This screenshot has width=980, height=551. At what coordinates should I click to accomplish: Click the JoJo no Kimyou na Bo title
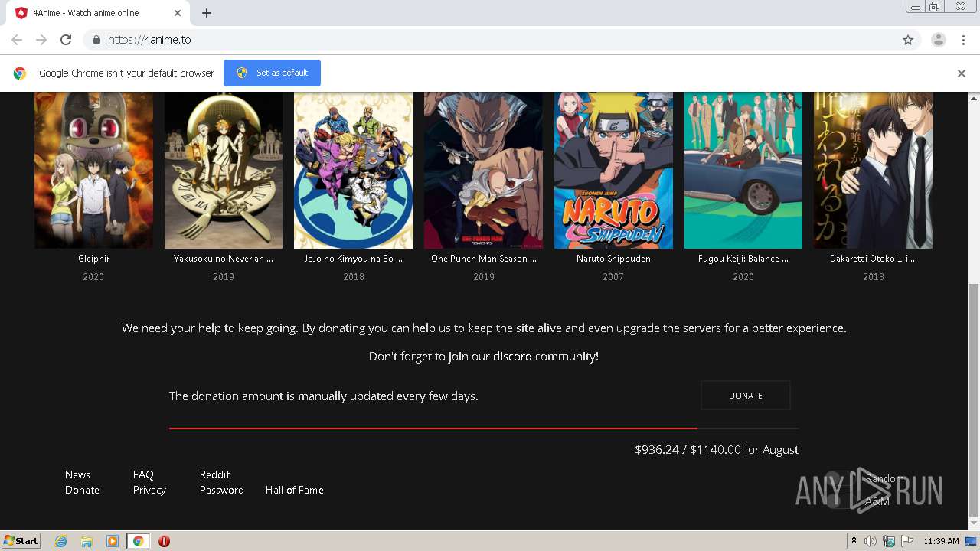tap(353, 259)
